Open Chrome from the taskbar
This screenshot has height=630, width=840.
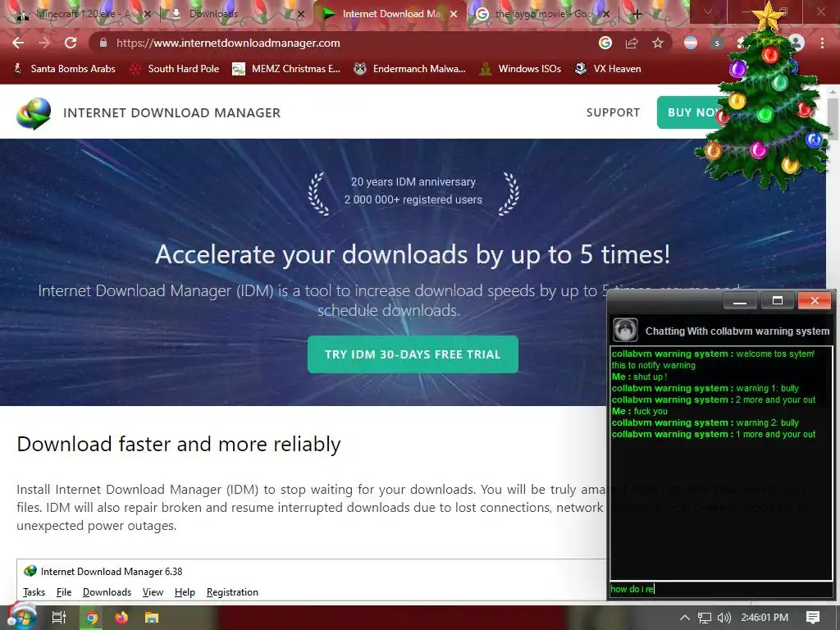click(x=92, y=618)
